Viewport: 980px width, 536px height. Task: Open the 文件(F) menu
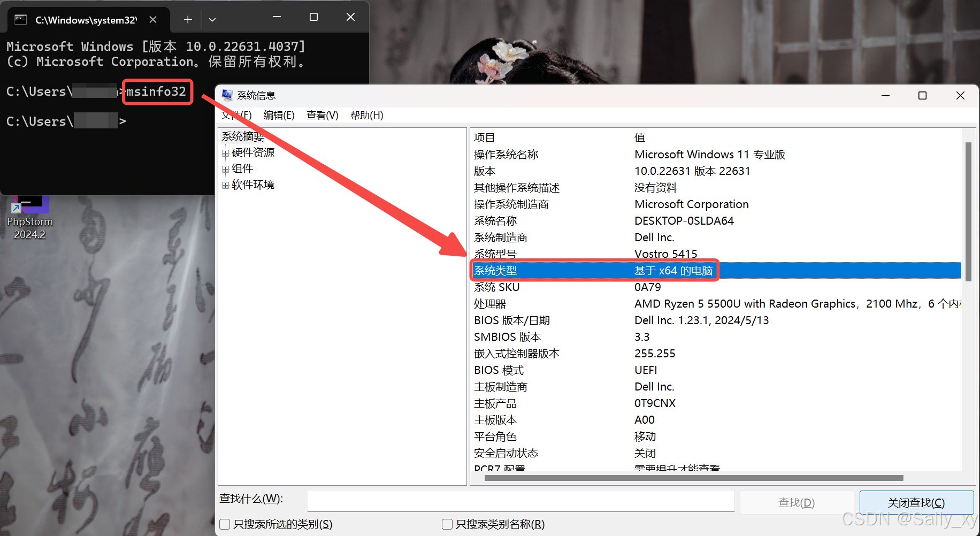coord(236,115)
